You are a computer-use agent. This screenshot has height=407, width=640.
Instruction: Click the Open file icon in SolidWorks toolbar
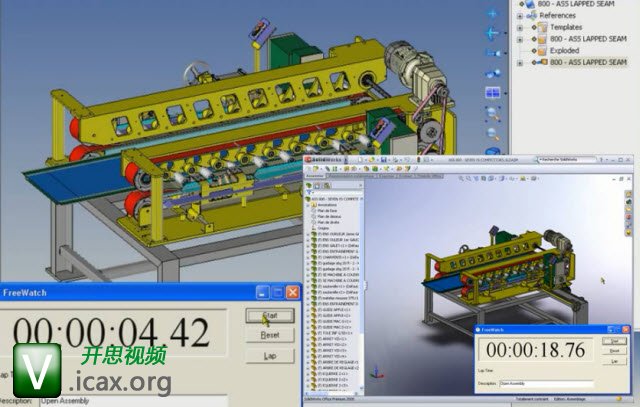[371, 160]
